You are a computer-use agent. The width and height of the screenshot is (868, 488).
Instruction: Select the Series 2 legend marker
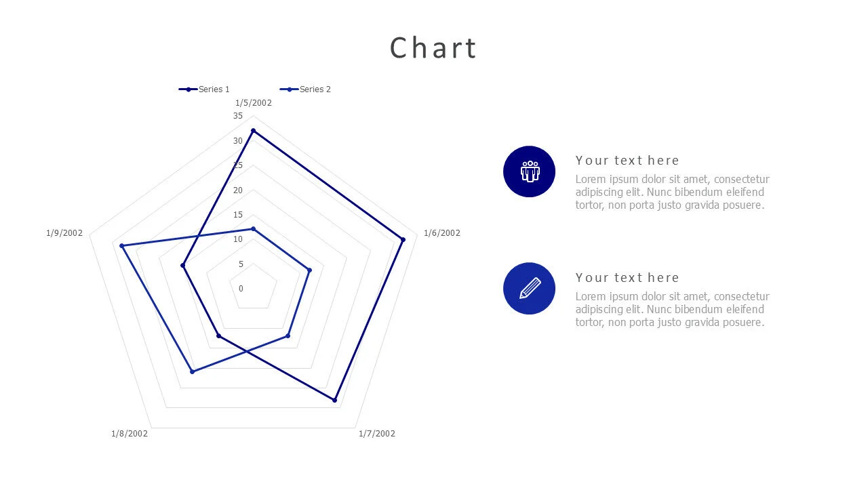pos(290,89)
